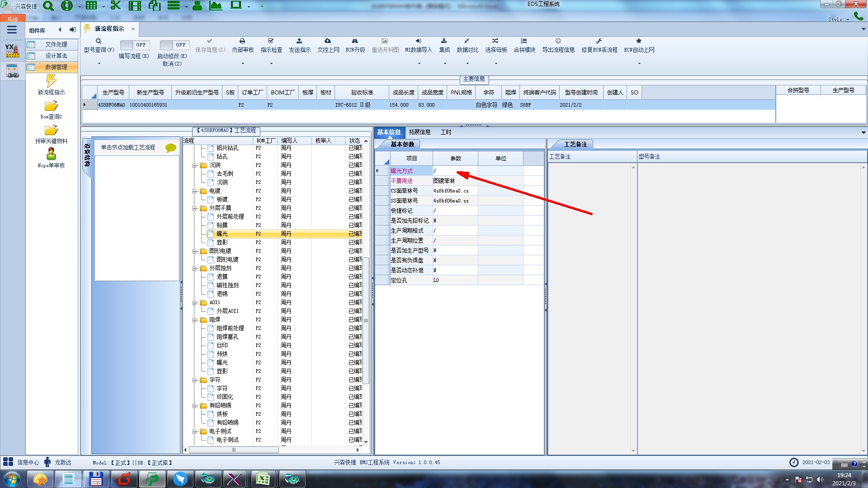The width and height of the screenshot is (868, 488).
Task: Click the 导出流程信息 smiley icon
Action: pos(558,41)
